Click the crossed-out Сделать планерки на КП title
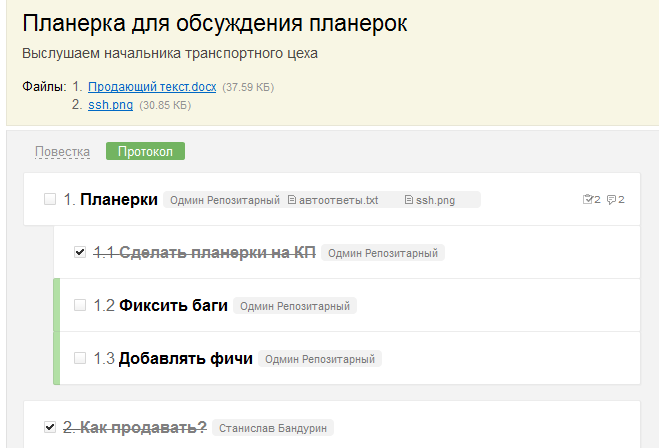659x448 pixels. pos(217,253)
